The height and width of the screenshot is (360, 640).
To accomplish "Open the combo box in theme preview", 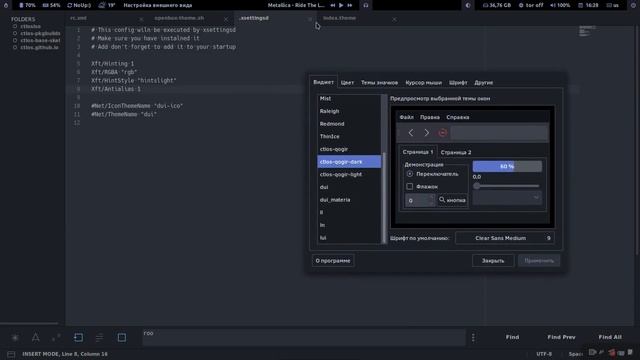I will tap(507, 198).
